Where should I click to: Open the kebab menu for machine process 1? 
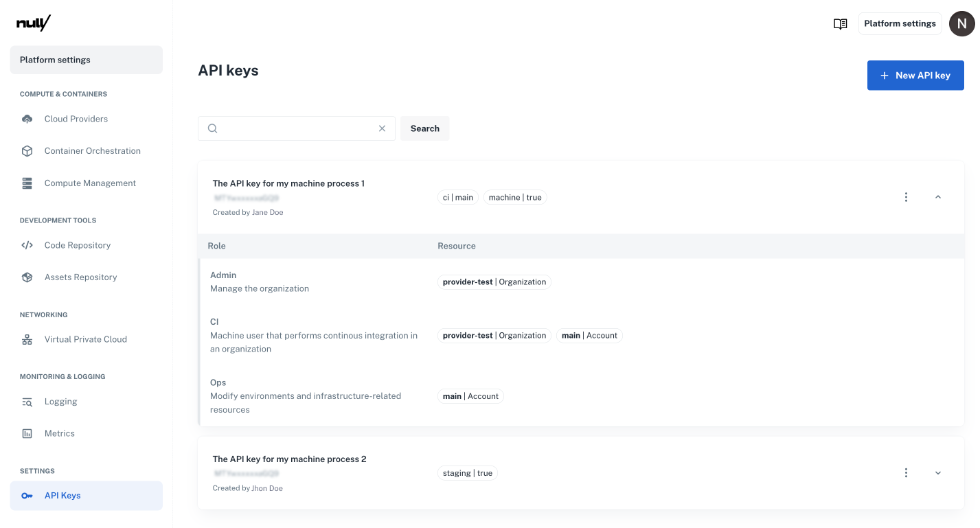tap(906, 197)
